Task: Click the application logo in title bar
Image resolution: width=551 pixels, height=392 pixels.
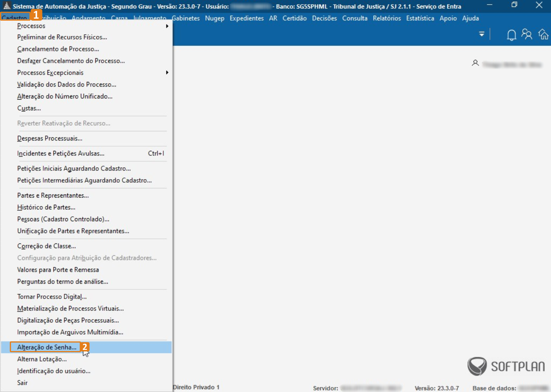Action: (x=7, y=6)
